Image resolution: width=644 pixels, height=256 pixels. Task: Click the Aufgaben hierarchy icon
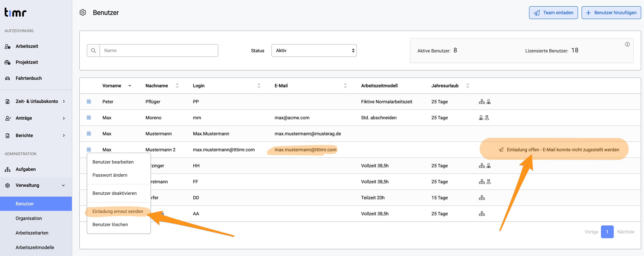[x=7, y=170]
